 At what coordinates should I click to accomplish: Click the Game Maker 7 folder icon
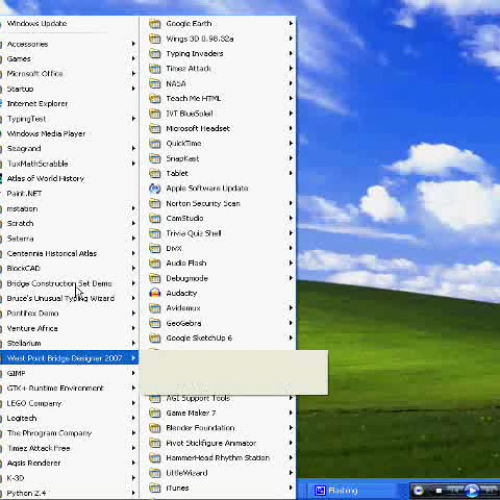pyautogui.click(x=155, y=413)
